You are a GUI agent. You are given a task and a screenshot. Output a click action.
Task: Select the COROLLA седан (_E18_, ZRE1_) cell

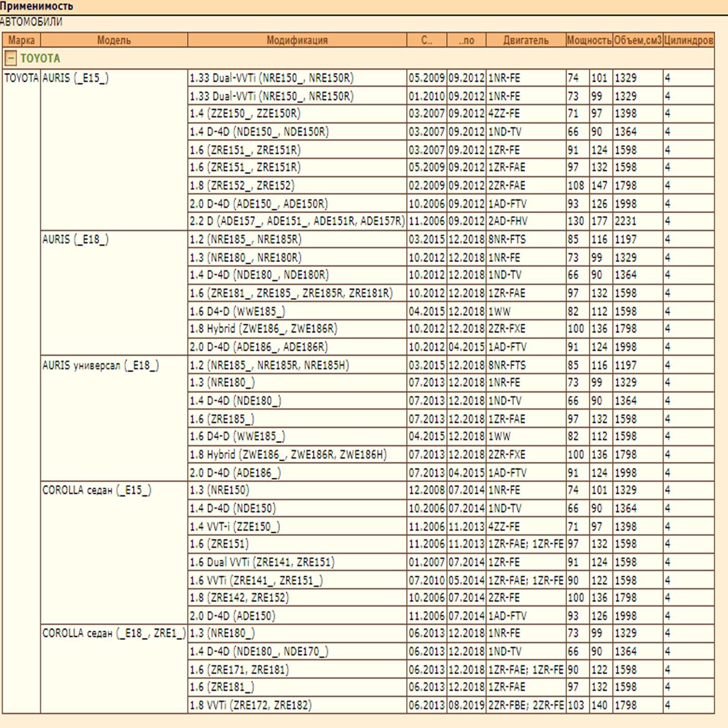coord(114,633)
